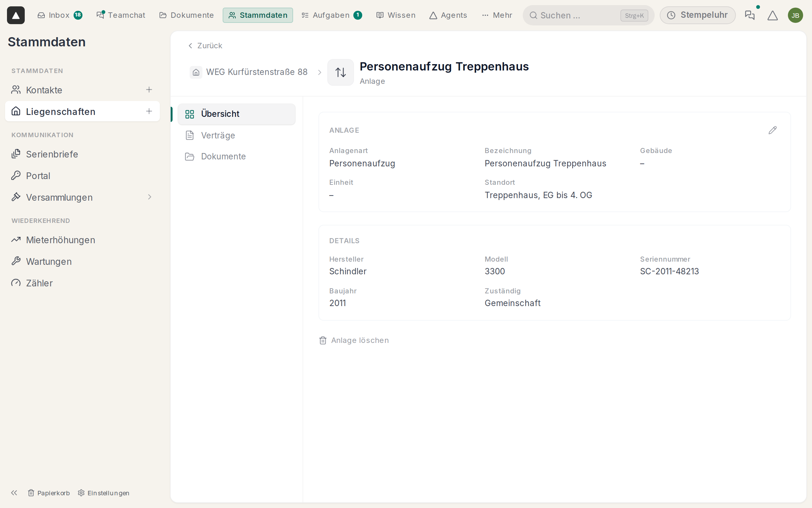The image size is (812, 508).
Task: Open the triangle notifications icon in header
Action: (772, 15)
